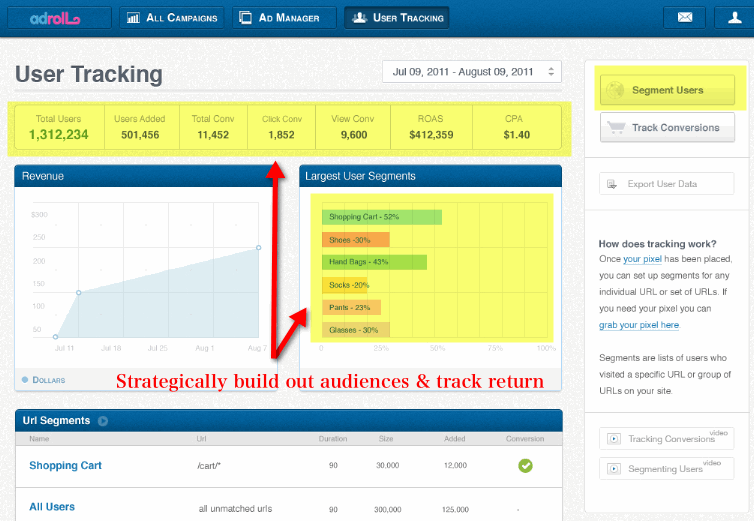The width and height of the screenshot is (754, 521).
Task: Click the 'all unmatched urls' cell
Action: click(235, 508)
